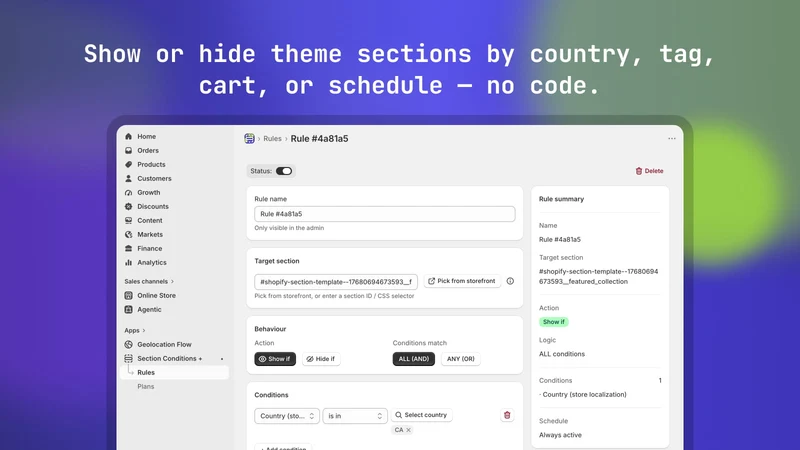Viewport: 800px width, 450px height.
Task: Click the Rule name input field
Action: (385, 214)
